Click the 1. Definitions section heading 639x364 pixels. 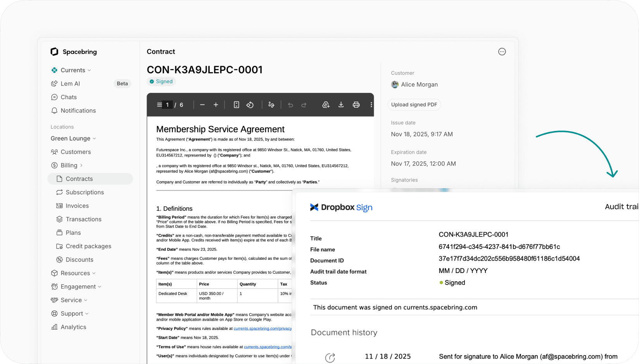(174, 209)
